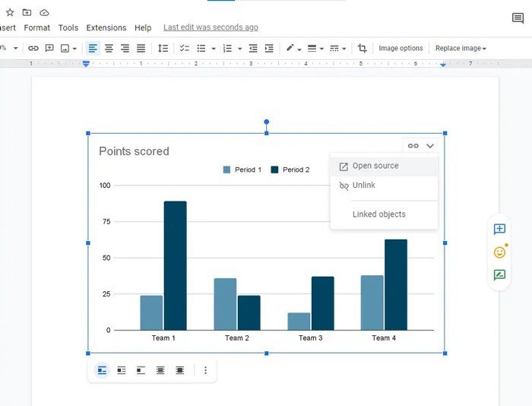Select the wrap text image layout
532x406 pixels.
point(122,370)
